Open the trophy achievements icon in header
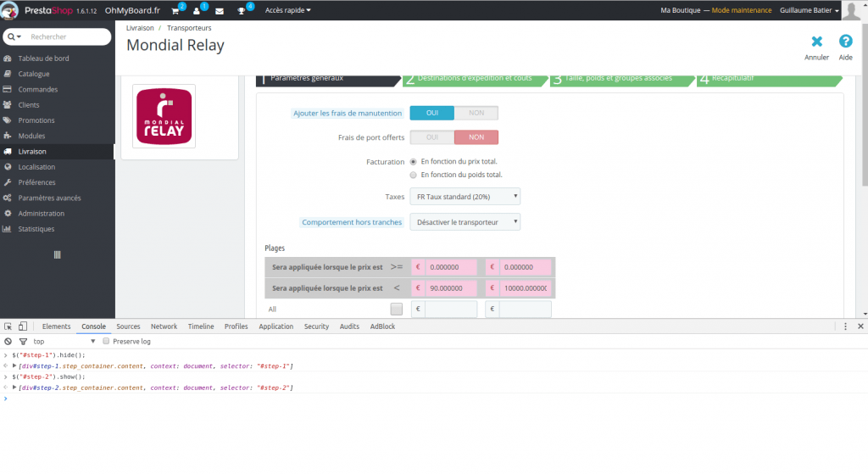Viewport: 868px width, 474px height. pos(242,11)
